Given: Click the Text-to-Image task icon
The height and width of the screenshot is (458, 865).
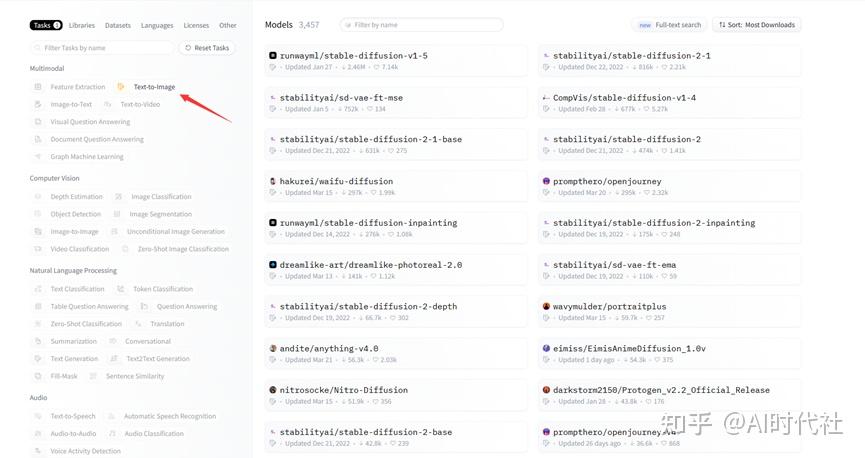Looking at the screenshot, I should pos(121,87).
